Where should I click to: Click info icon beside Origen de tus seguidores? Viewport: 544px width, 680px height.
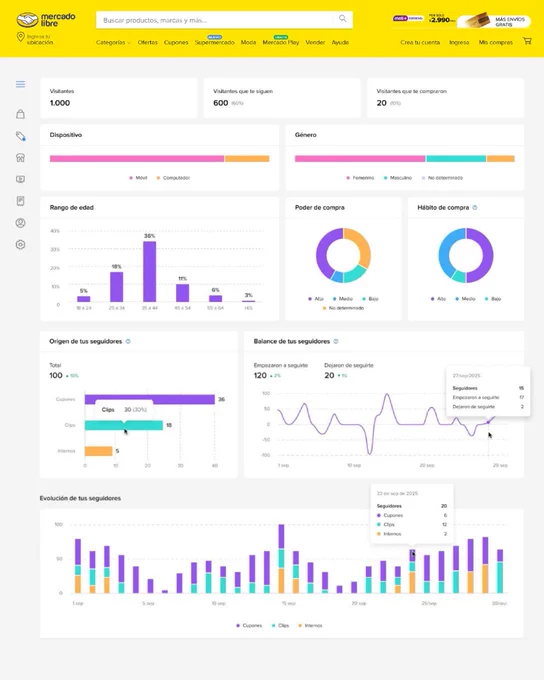tap(128, 341)
